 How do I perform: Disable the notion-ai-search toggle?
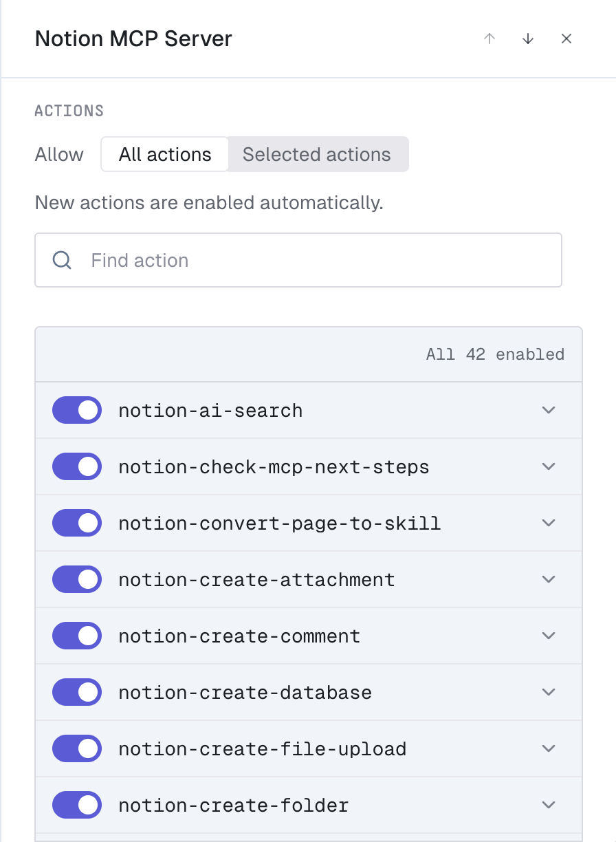point(77,410)
